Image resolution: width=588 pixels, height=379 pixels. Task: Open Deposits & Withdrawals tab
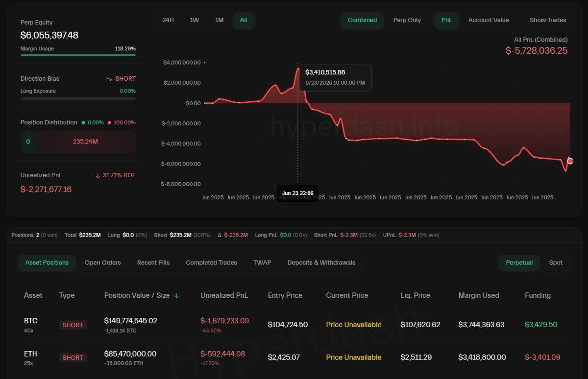coord(321,262)
